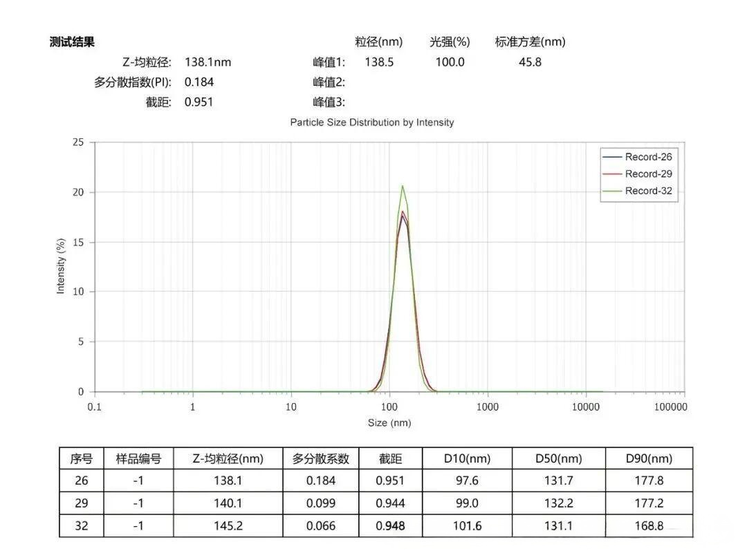Viewport: 747px width, 560px height.
Task: Click the chart title Particle Size Distribution by Intensity
Action: (372, 122)
